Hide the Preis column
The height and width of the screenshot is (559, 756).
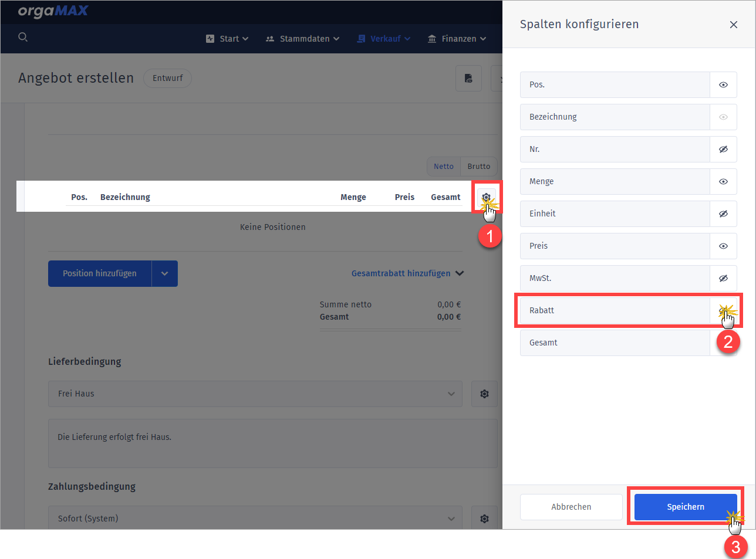coord(723,246)
